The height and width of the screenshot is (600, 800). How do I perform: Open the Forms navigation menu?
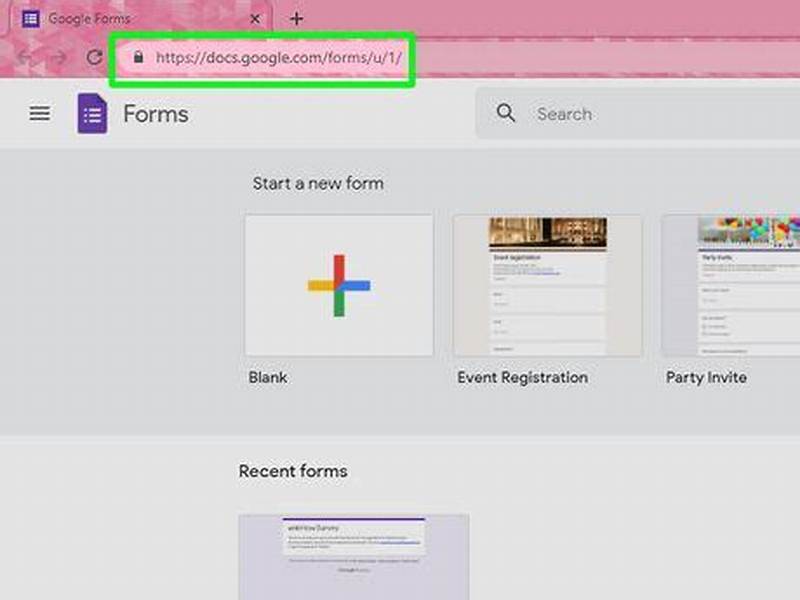pos(39,113)
